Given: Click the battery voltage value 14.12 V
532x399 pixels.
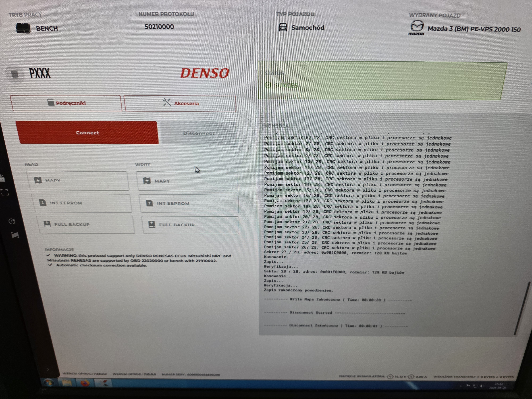Looking at the screenshot, I should point(400,377).
